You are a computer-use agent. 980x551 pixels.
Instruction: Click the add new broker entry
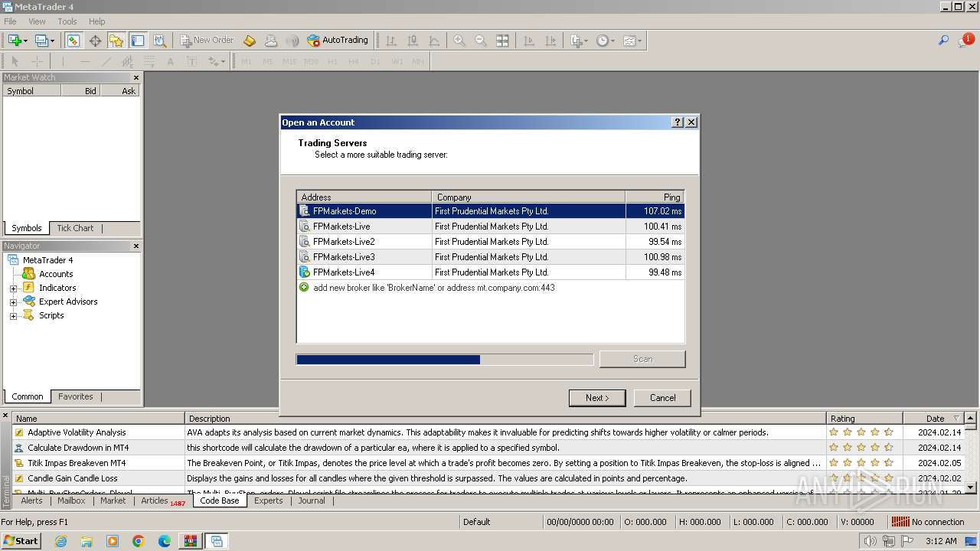click(x=433, y=288)
